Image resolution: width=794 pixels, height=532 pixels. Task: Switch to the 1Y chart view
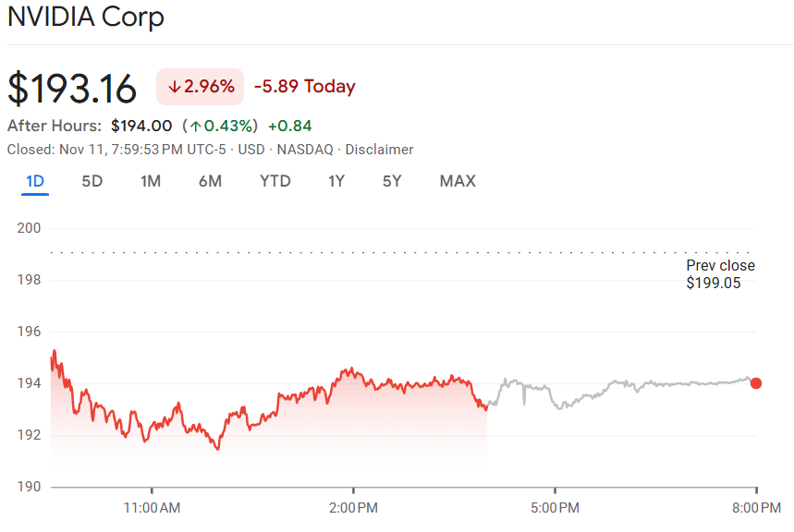pos(336,181)
